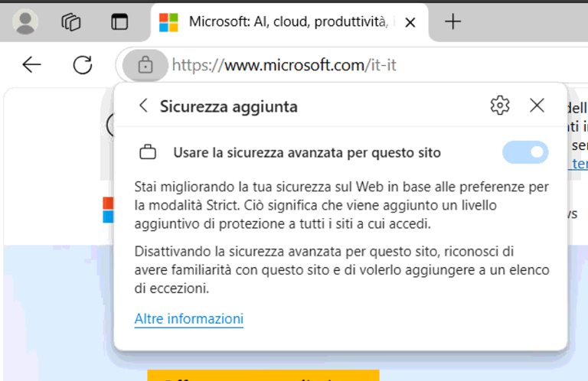
Task: Close the Microsoft tab
Action: [x=410, y=23]
